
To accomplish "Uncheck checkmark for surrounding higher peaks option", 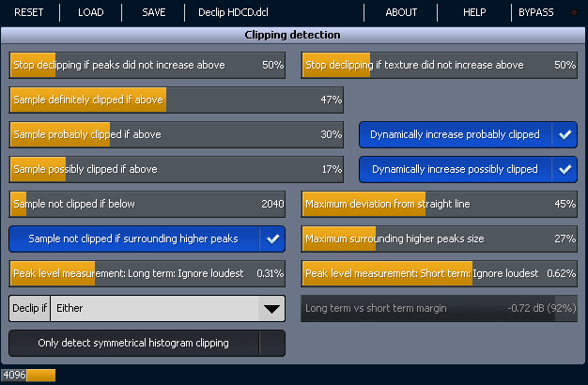I will (272, 239).
